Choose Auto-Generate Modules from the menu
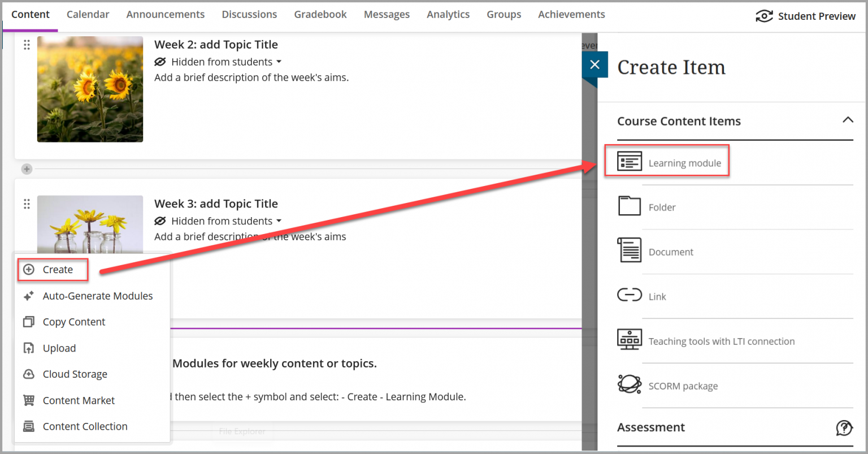 pyautogui.click(x=97, y=296)
